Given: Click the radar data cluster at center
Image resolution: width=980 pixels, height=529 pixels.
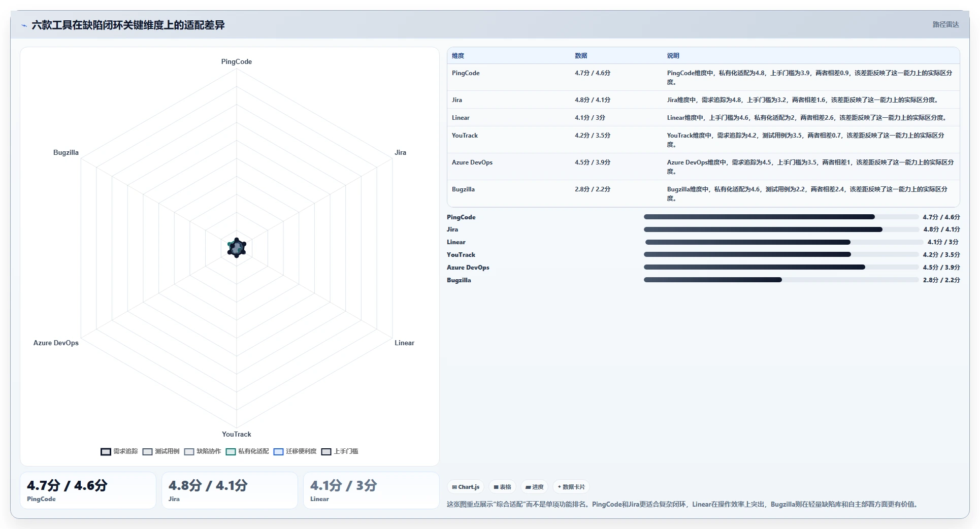Looking at the screenshot, I should pos(237,248).
